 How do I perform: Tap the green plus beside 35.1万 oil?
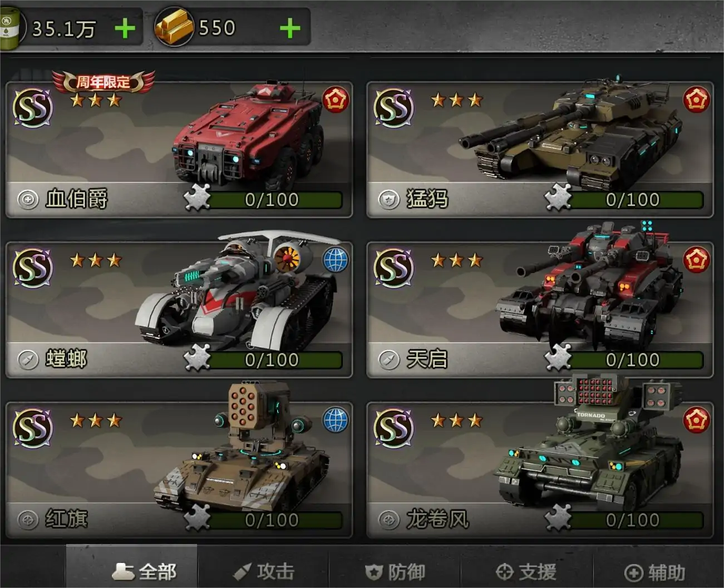click(x=125, y=28)
